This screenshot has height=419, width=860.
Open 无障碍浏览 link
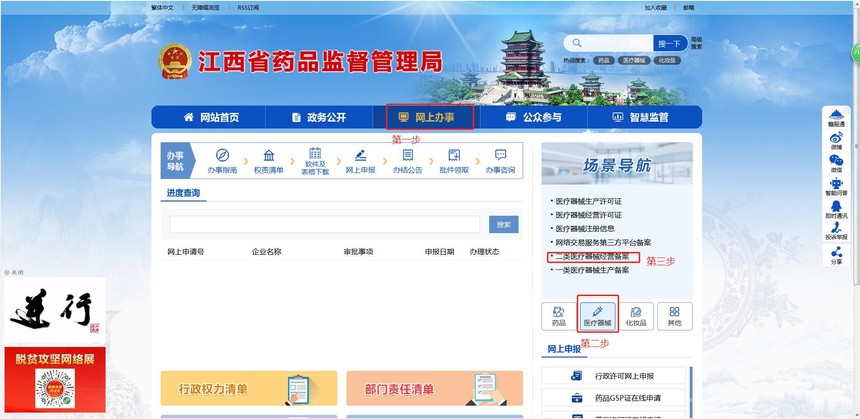[x=206, y=8]
